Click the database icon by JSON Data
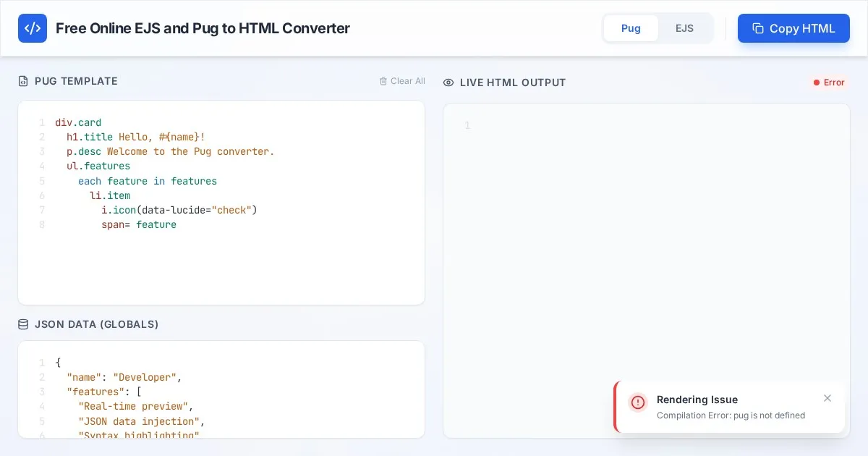The image size is (868, 456). (23, 324)
